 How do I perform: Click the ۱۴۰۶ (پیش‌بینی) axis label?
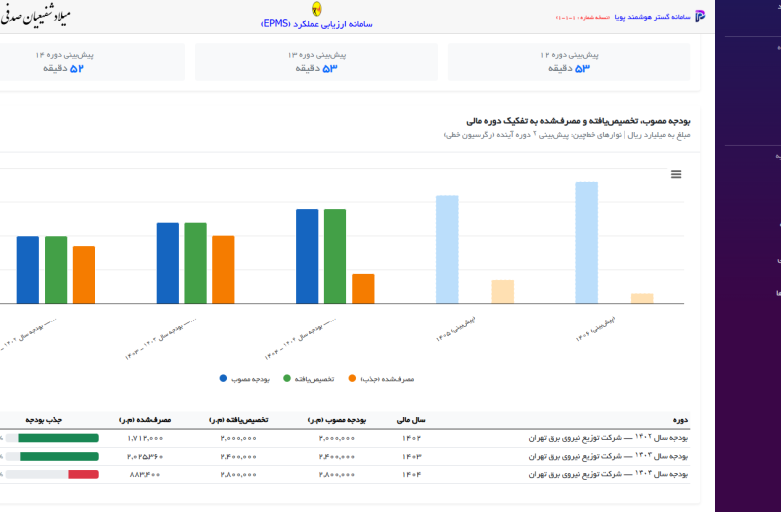[595, 329]
